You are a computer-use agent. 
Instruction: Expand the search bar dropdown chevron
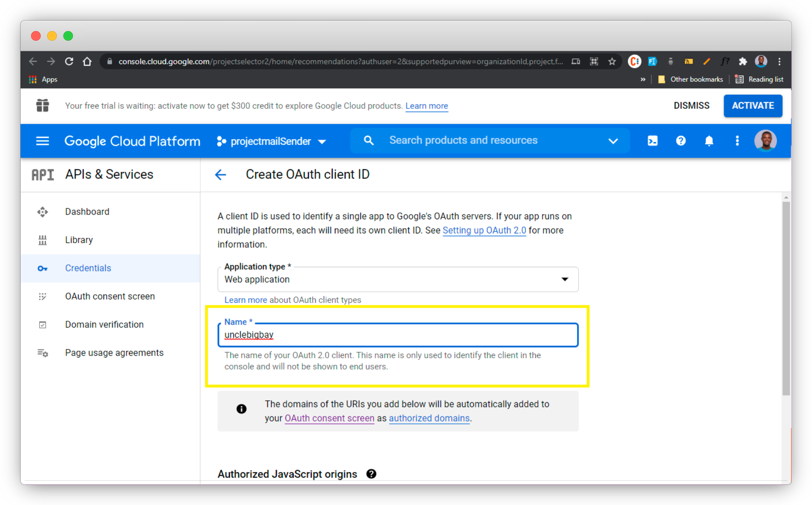[613, 141]
